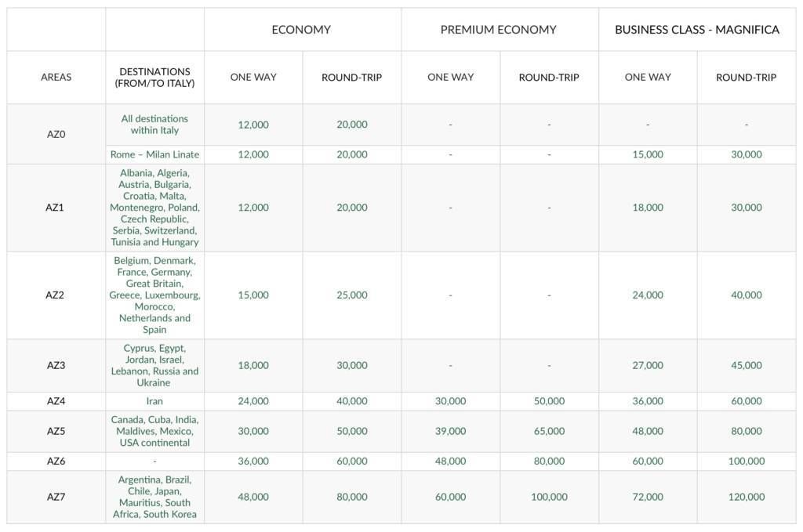Click ROUND-TRIP header under Economy

352,78
